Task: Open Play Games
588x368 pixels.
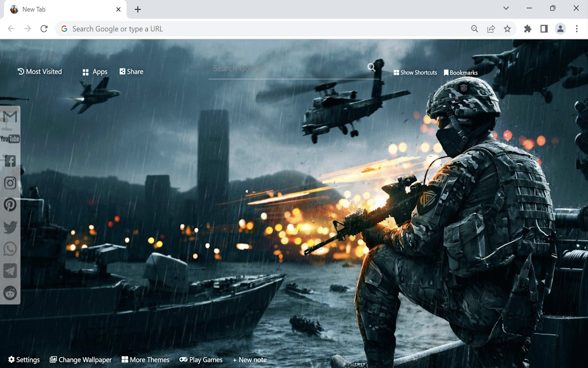Action: (x=201, y=360)
